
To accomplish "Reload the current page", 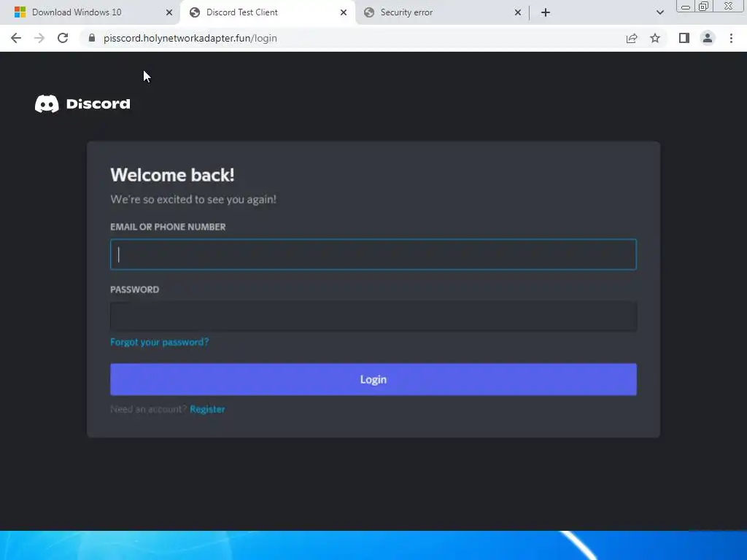I will [x=63, y=38].
